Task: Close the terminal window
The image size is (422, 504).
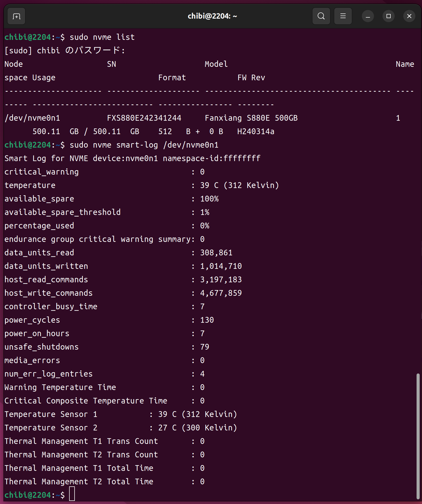Action: (409, 16)
